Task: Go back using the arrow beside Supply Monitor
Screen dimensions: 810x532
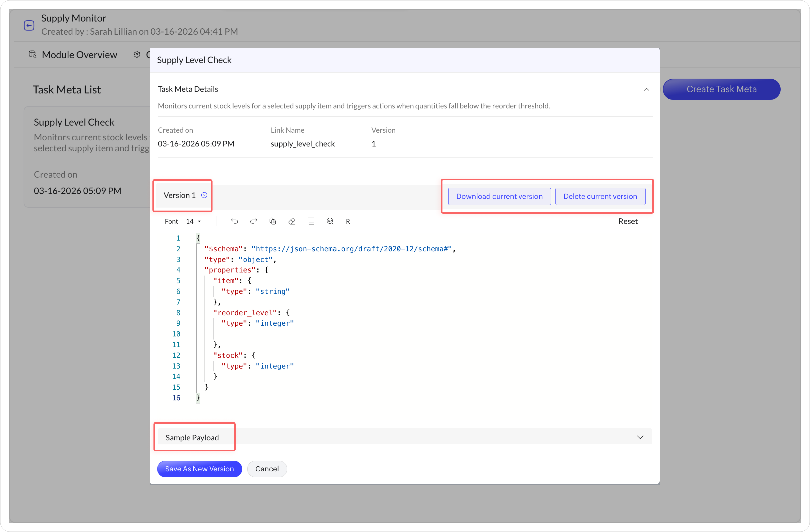Action: pyautogui.click(x=29, y=25)
